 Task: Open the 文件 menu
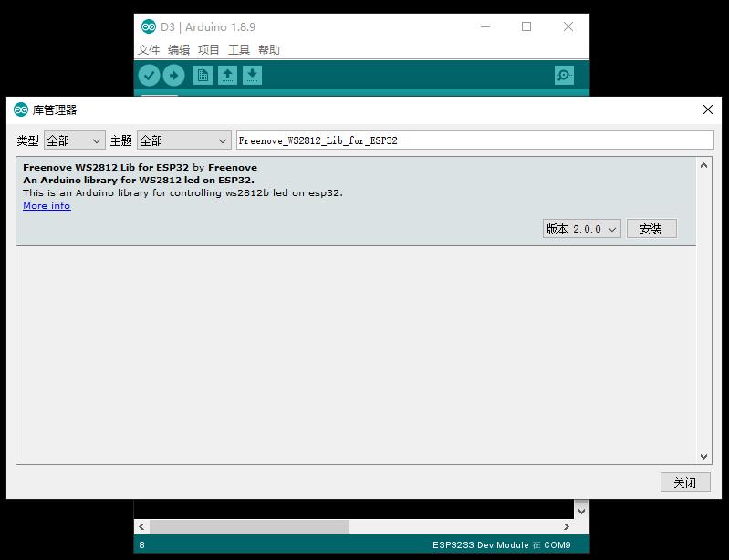149,50
